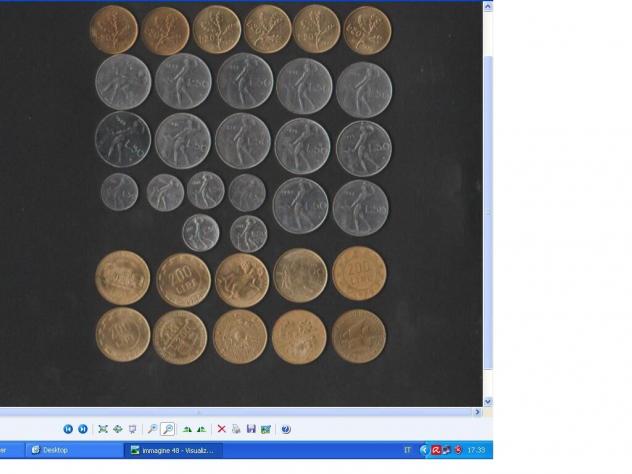Click the right arrow of the horizontal scrollbar
Viewport: 632px width, 474px height.
pos(478,412)
